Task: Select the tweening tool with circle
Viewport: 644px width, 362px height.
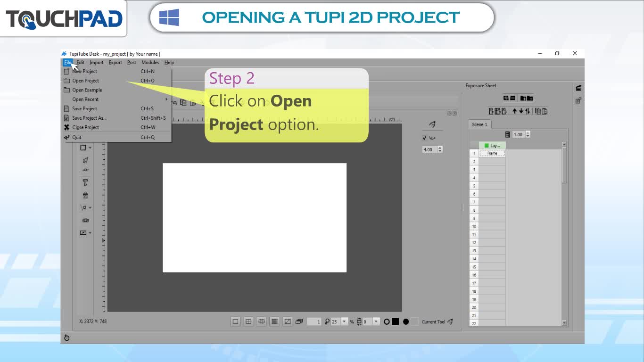Action: 83,207
